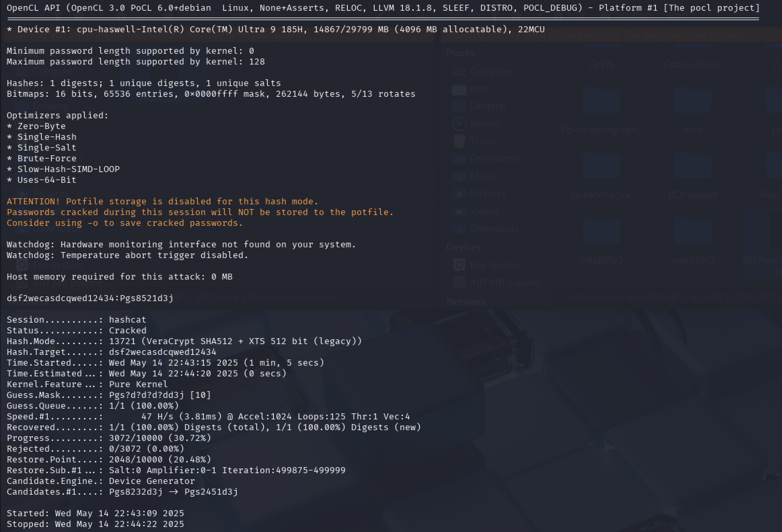Click the orange 'ATTENTION! Potfile storage' line

coord(162,201)
